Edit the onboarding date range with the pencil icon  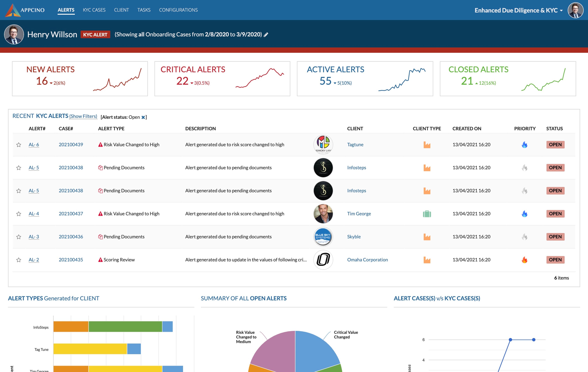[266, 35]
